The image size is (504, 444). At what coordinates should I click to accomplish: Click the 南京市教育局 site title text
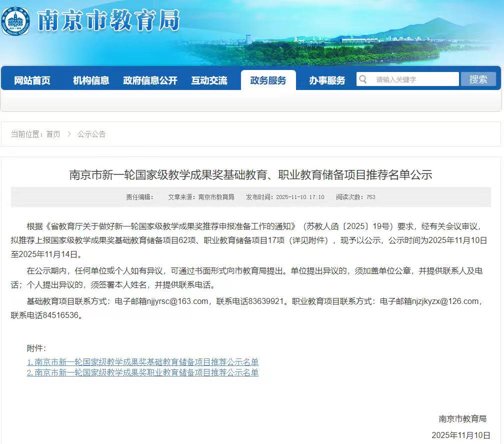pos(107,21)
